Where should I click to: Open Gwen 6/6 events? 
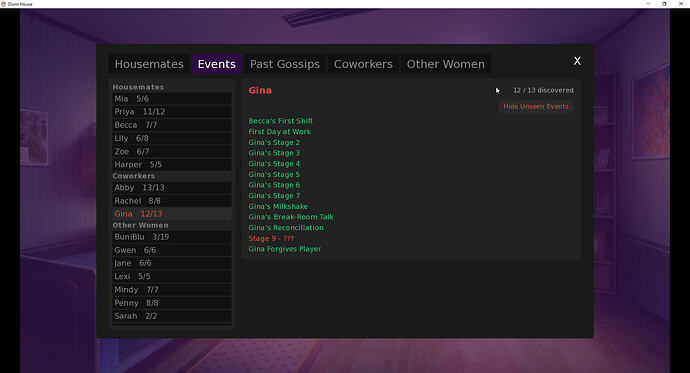tap(172, 250)
